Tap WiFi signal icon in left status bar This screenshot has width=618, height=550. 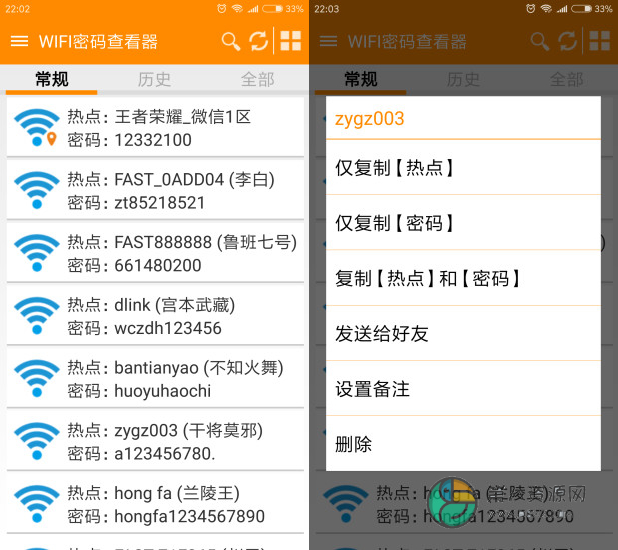[x=237, y=8]
